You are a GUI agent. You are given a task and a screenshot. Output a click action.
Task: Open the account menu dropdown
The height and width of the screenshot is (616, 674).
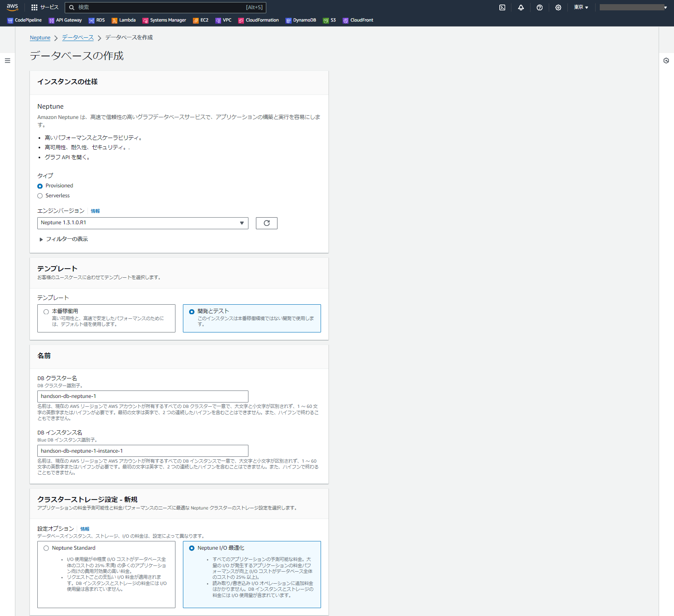[x=633, y=7]
